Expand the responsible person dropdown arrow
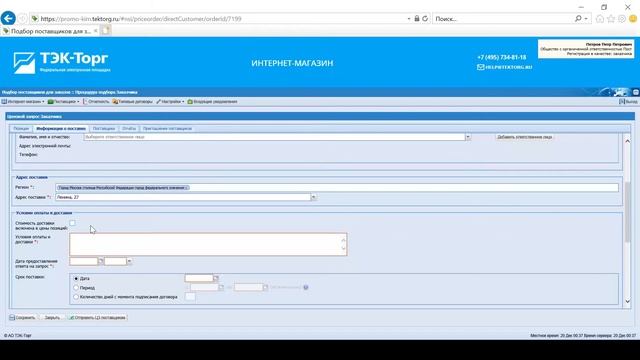The width and height of the screenshot is (640, 360). [x=468, y=137]
